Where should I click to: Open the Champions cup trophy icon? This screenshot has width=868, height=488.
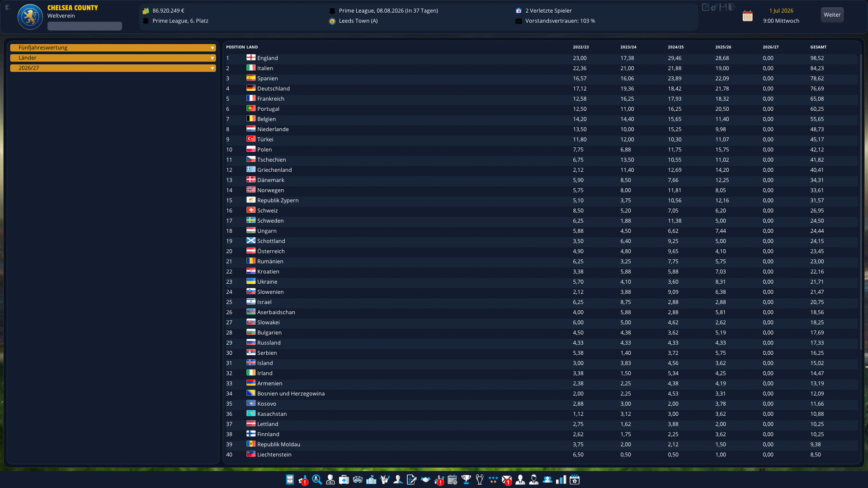[x=480, y=479]
